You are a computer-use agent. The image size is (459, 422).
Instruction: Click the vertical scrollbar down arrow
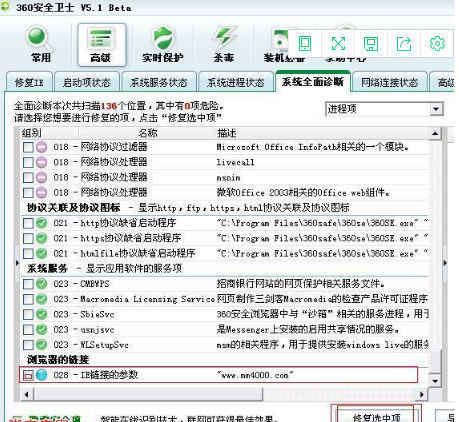(435, 380)
